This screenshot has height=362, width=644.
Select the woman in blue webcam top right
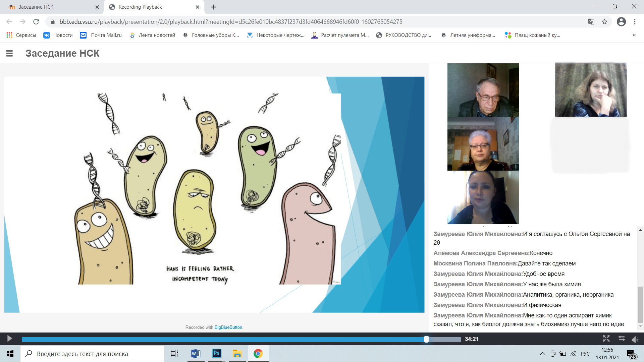591,90
